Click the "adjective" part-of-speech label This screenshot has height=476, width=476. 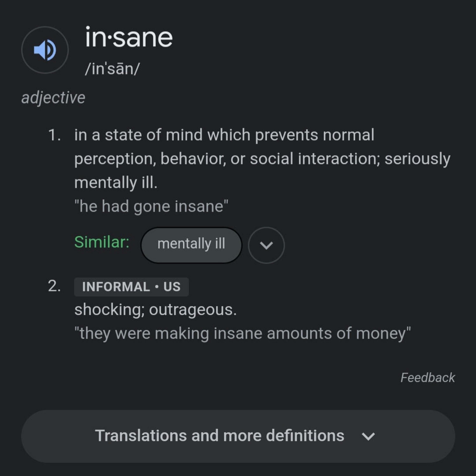pyautogui.click(x=53, y=98)
